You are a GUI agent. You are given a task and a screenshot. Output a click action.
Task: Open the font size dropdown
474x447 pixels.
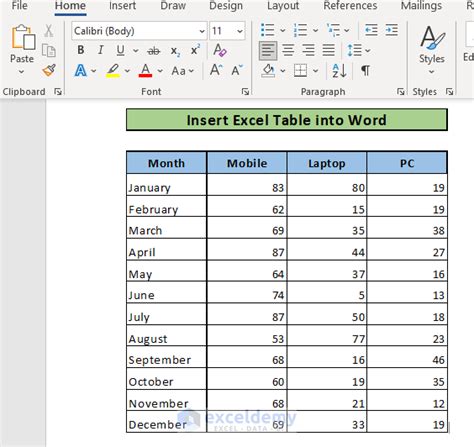click(x=240, y=31)
